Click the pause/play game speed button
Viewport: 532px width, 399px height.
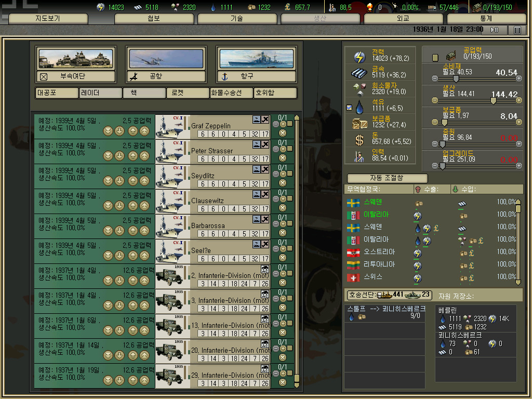click(x=494, y=30)
